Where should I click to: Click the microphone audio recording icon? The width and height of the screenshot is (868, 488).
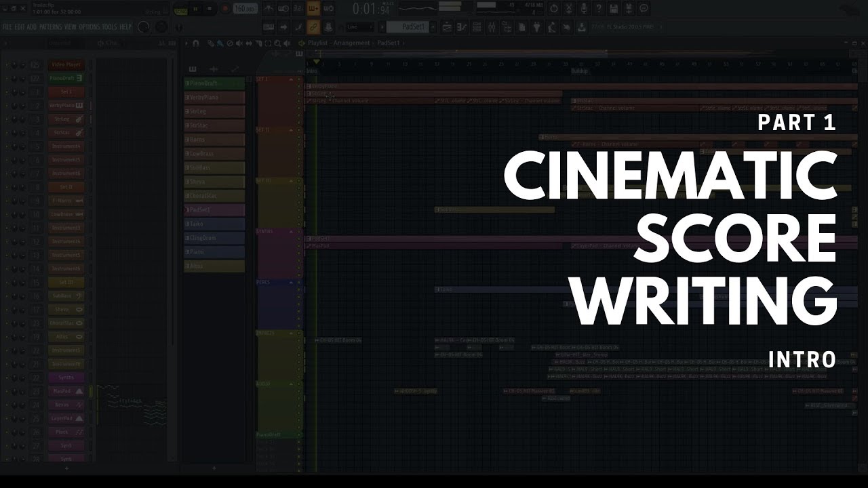[584, 8]
